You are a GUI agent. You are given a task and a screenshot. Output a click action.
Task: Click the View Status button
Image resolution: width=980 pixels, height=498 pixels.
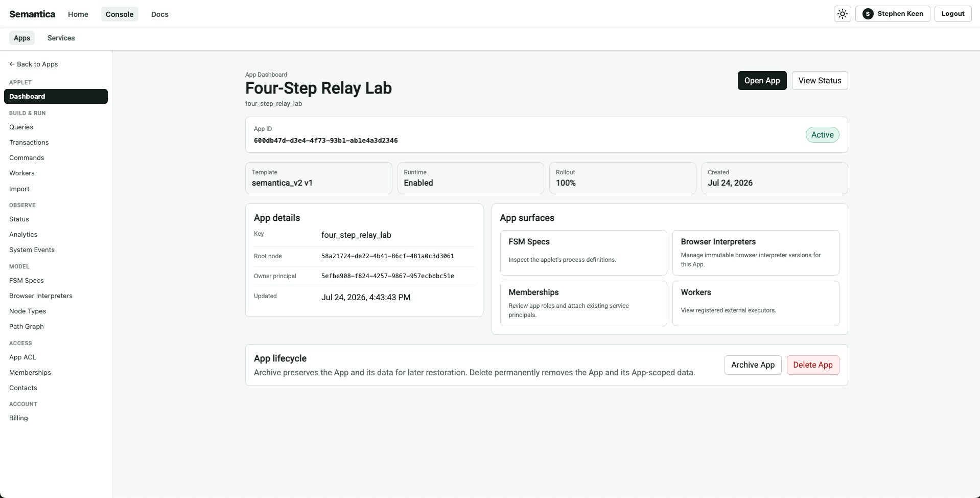[x=820, y=80]
